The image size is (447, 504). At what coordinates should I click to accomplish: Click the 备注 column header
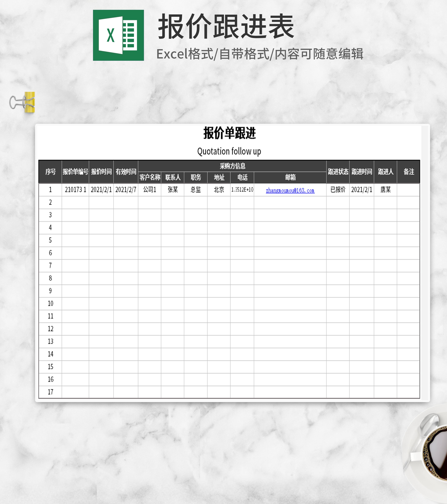tap(409, 172)
